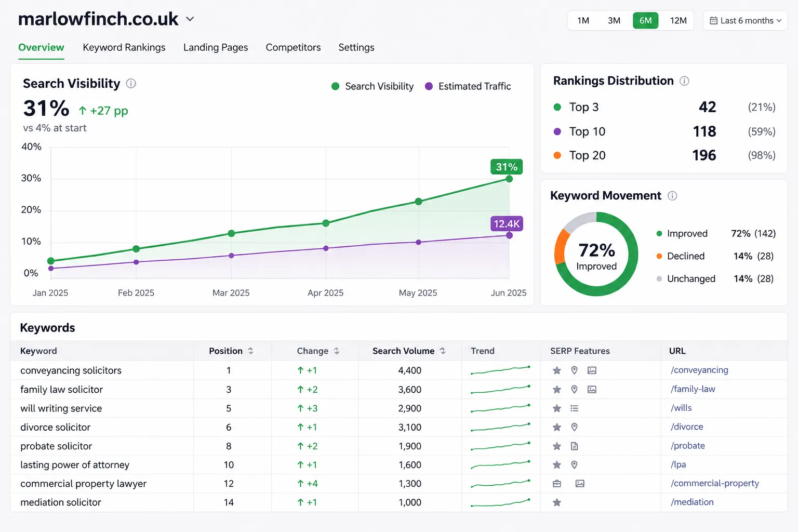798x532 pixels.
Task: Switch to the Landing Pages tab
Action: click(x=216, y=47)
